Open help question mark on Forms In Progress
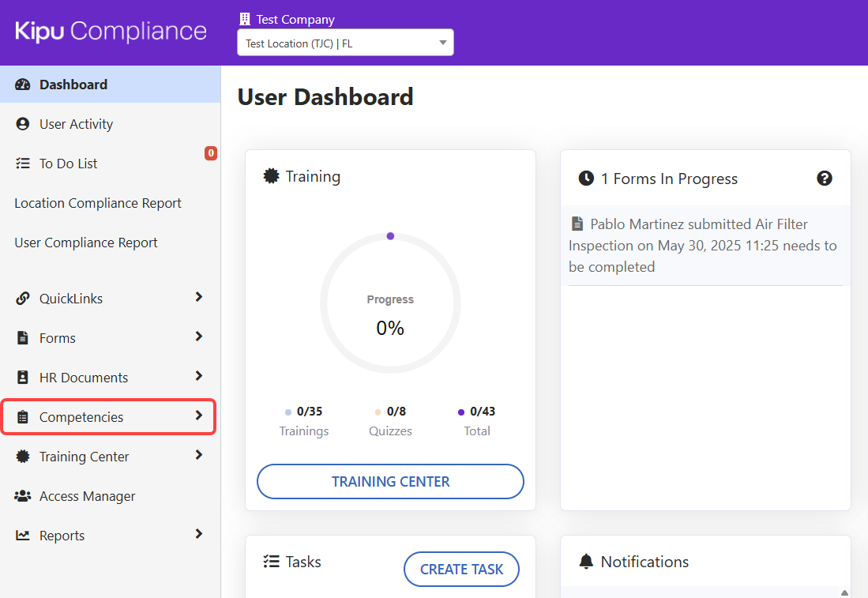 824,179
